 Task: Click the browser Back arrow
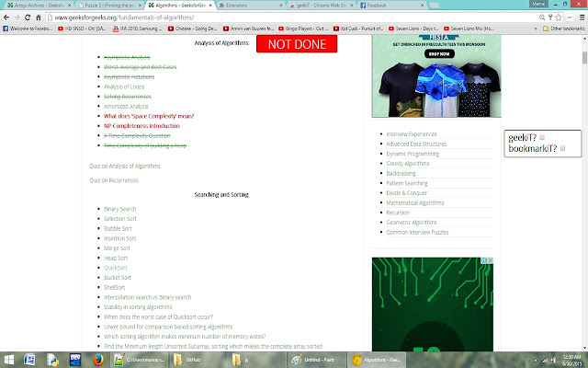(6, 17)
